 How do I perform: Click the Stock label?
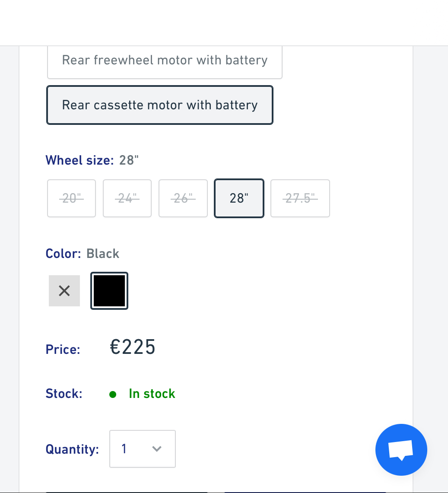[x=64, y=394]
